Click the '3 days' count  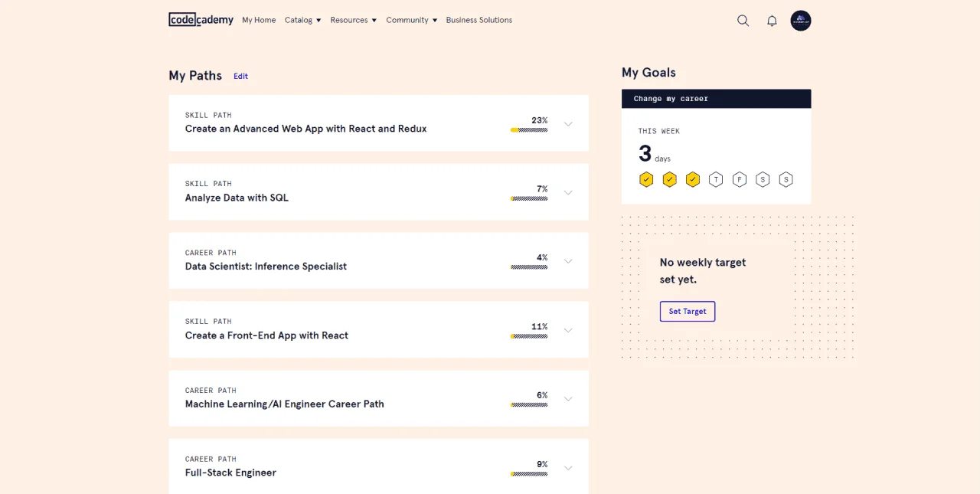click(655, 154)
